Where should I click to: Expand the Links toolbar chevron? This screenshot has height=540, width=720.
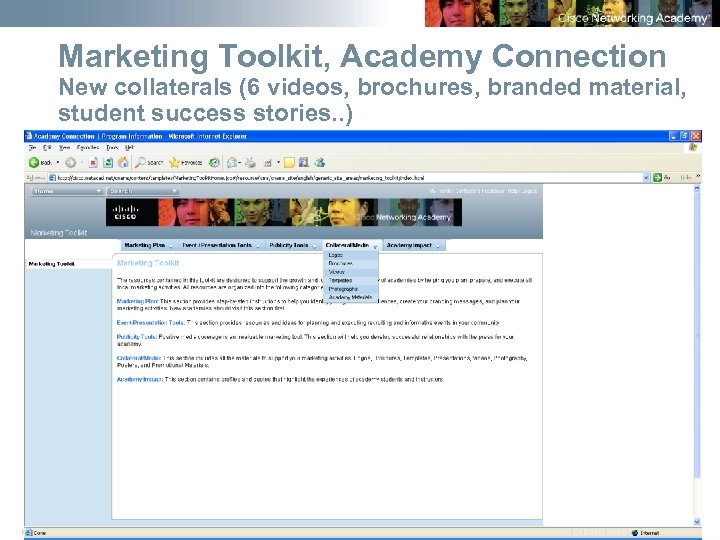[698, 176]
